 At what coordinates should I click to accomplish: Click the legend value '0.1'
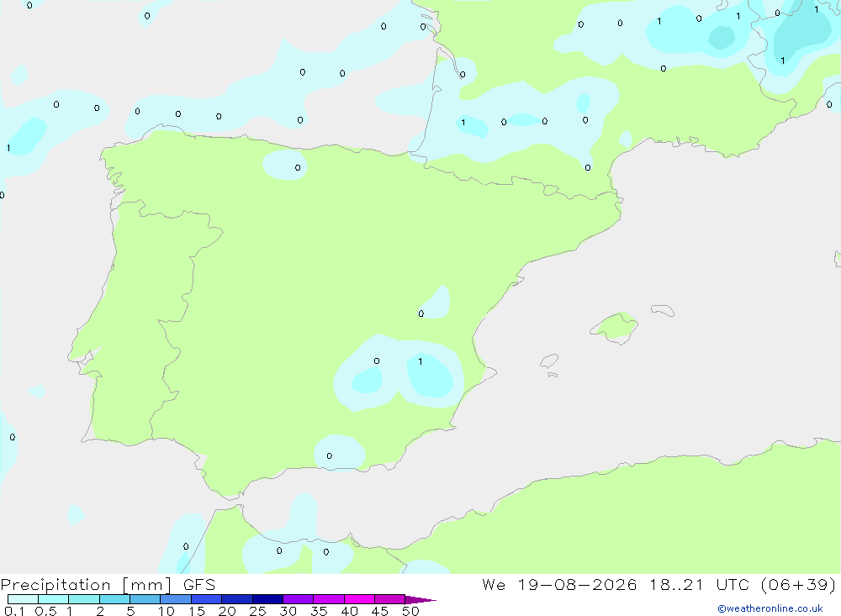[x=14, y=611]
